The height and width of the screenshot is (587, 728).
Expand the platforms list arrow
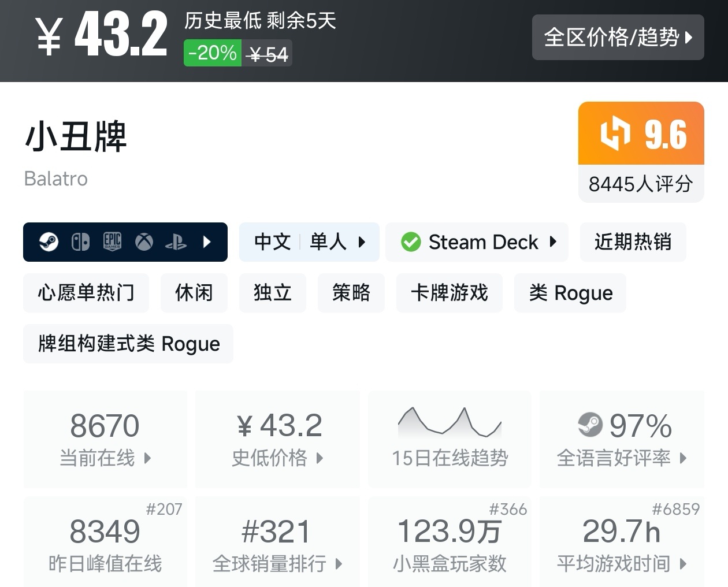point(207,242)
